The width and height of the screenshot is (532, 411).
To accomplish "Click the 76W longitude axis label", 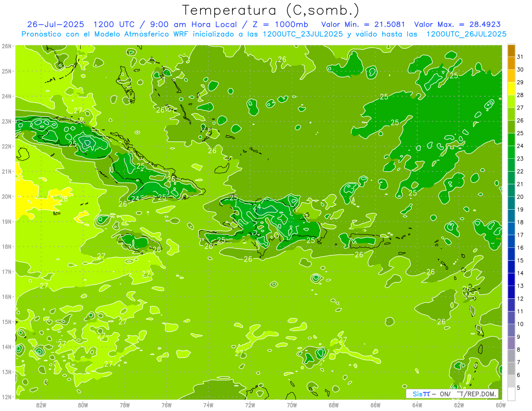I will [166, 405].
